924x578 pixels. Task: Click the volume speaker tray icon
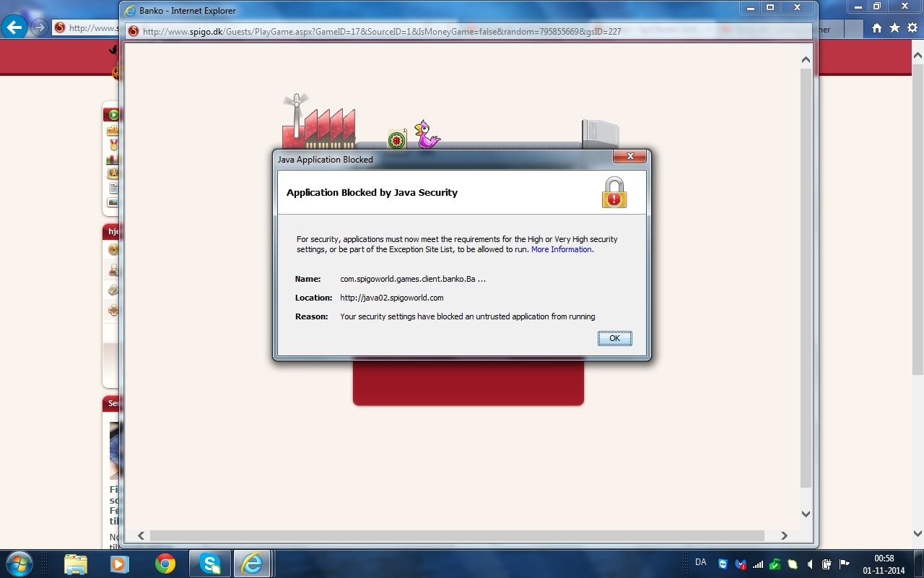810,564
